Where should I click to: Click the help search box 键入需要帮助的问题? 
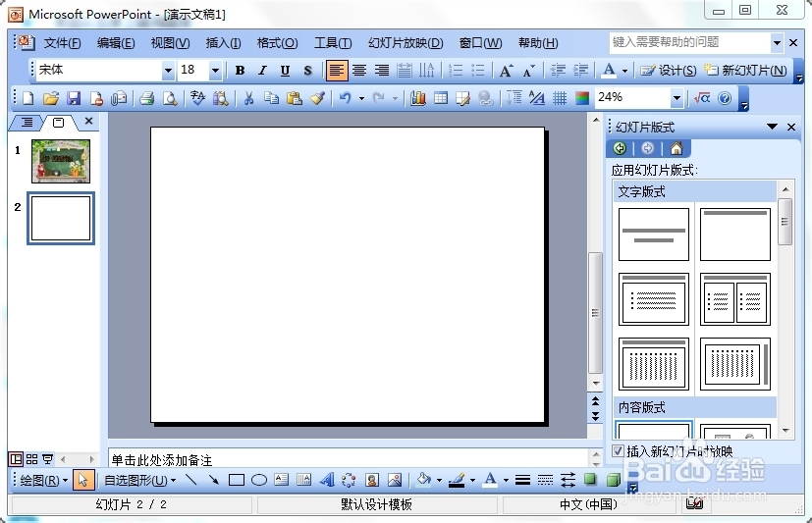tap(690, 42)
